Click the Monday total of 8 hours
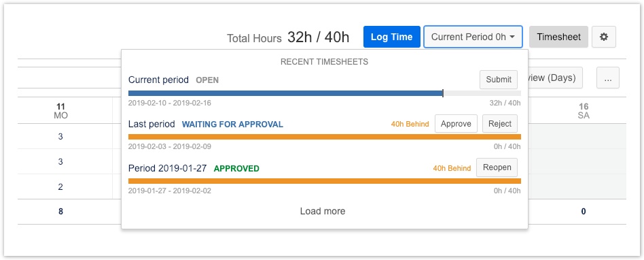Screen dimensions: 644x260 click(x=60, y=212)
